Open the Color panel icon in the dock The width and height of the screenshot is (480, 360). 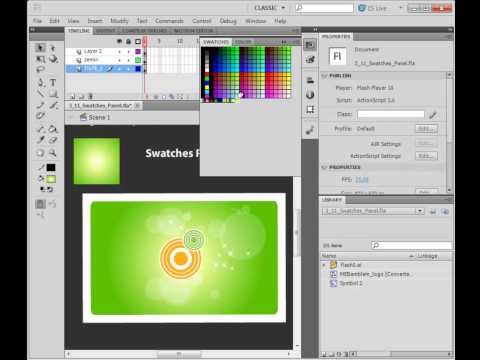[x=310, y=60]
